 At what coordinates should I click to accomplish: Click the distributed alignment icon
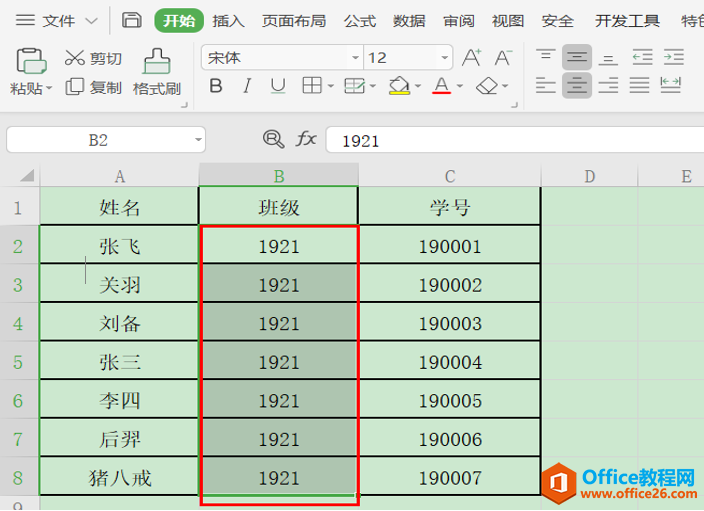tap(671, 85)
